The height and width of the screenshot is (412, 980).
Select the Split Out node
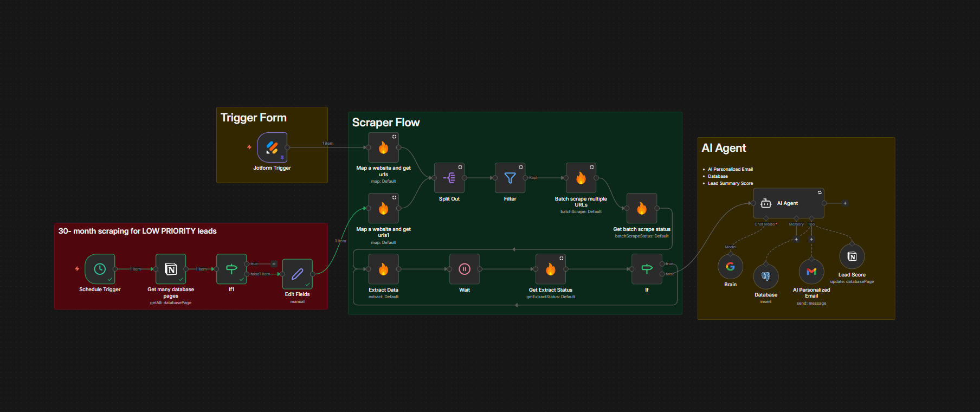click(x=449, y=178)
